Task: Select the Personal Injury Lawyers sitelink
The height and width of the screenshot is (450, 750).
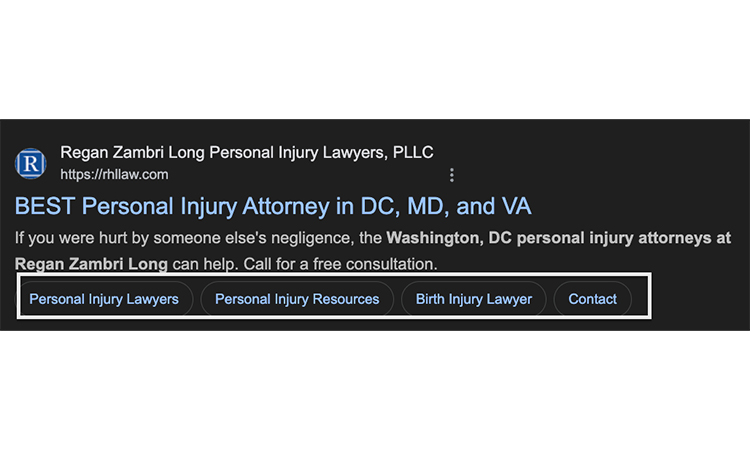Action: click(x=104, y=298)
